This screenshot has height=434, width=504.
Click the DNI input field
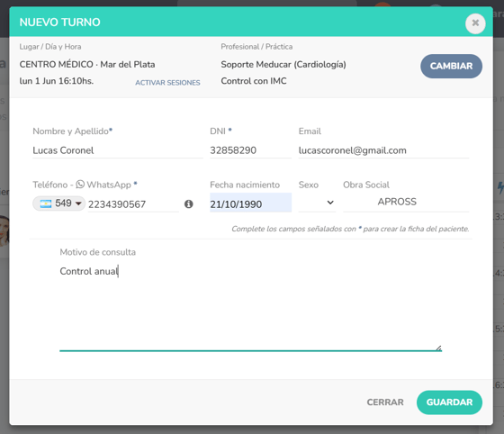pos(250,150)
